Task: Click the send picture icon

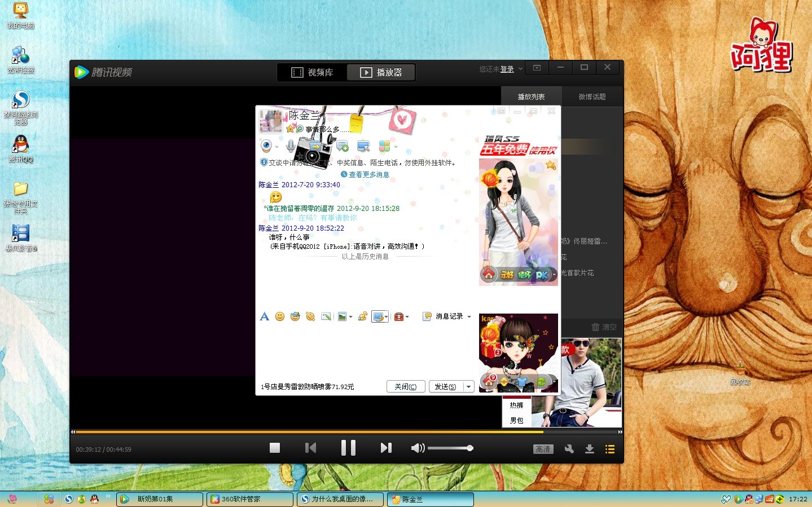Action: point(341,316)
